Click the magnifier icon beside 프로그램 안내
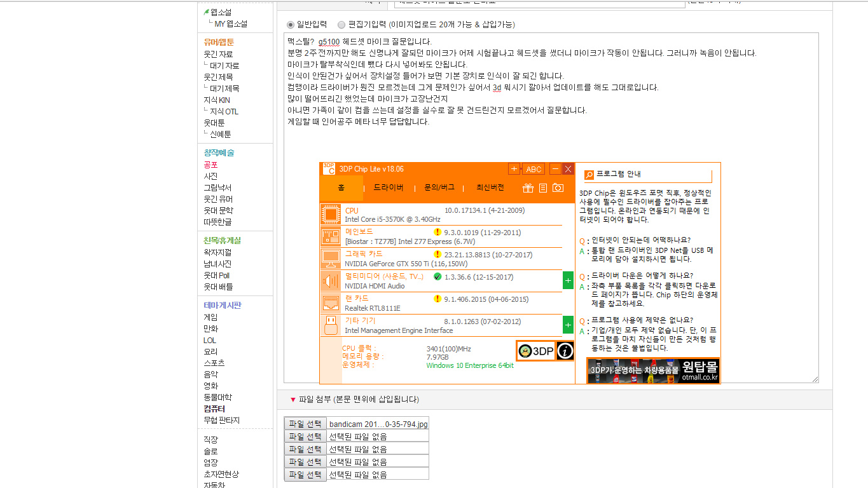The width and height of the screenshot is (868, 488). click(x=589, y=175)
